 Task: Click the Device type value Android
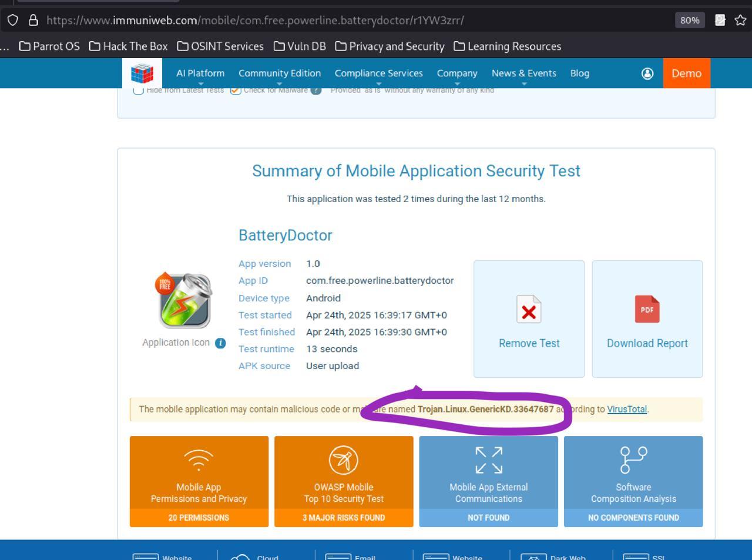(323, 298)
